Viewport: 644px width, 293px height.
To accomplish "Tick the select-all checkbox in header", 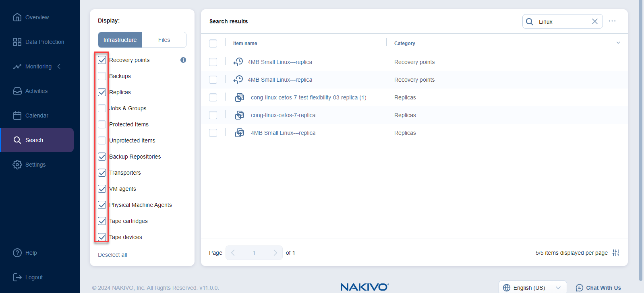I will 213,43.
